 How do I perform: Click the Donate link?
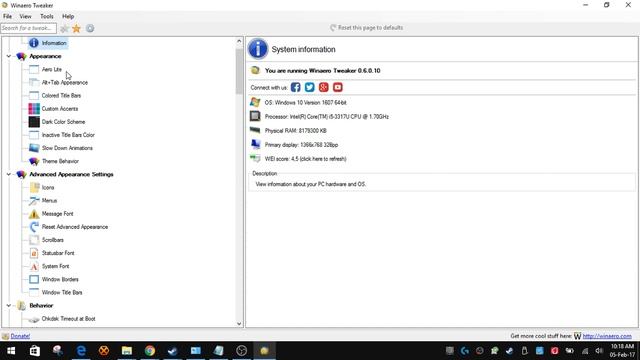20,336
